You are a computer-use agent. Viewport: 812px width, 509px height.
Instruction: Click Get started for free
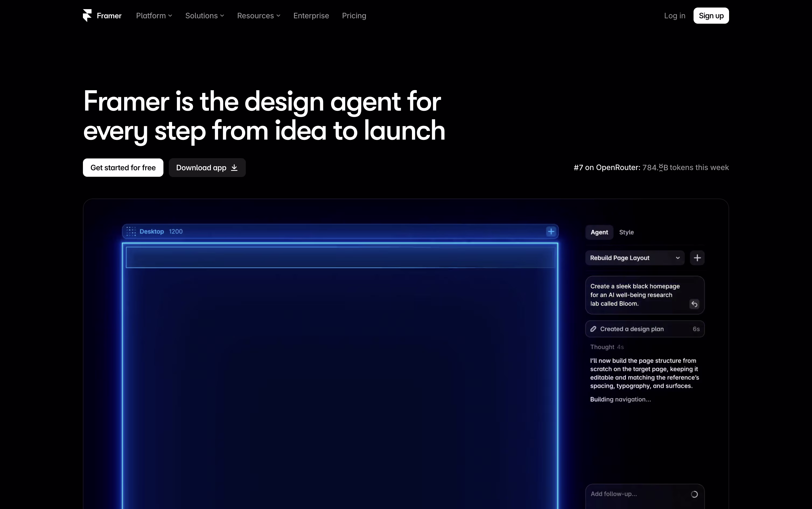[123, 168]
